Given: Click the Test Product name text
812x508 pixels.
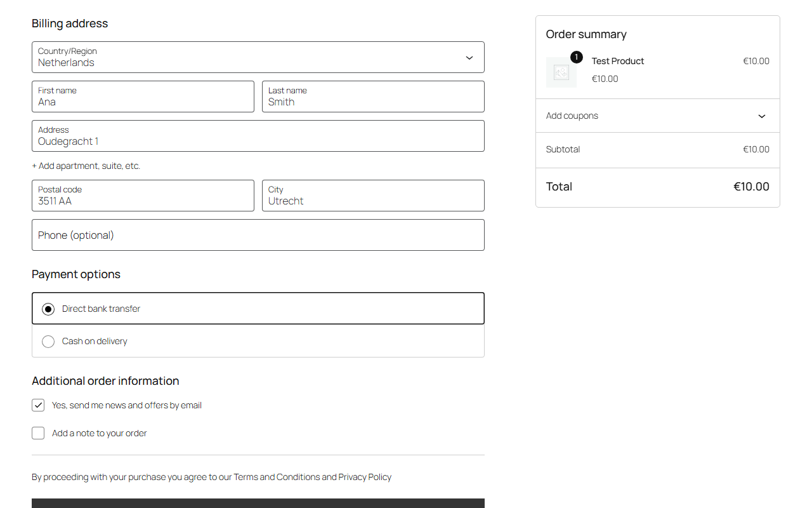Looking at the screenshot, I should point(618,61).
